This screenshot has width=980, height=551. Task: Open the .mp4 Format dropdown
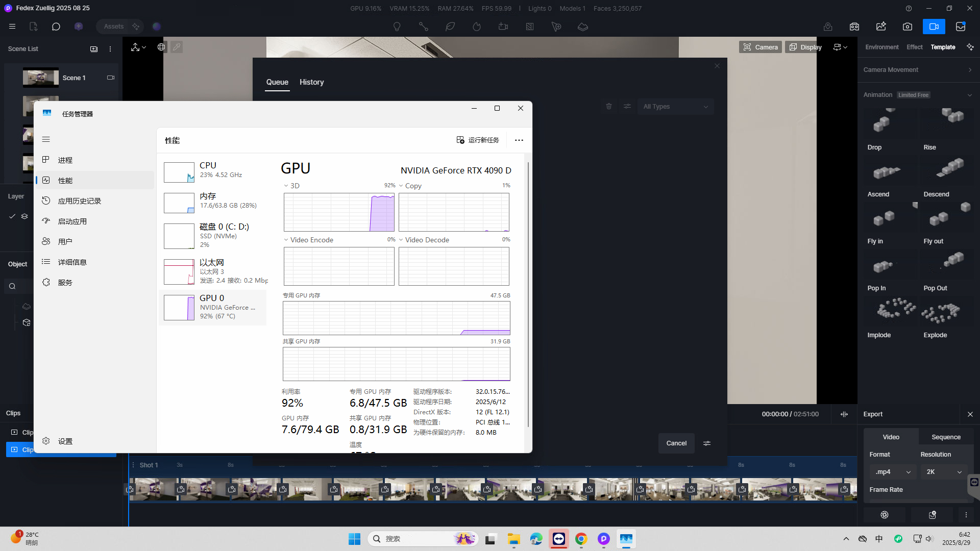[893, 472]
